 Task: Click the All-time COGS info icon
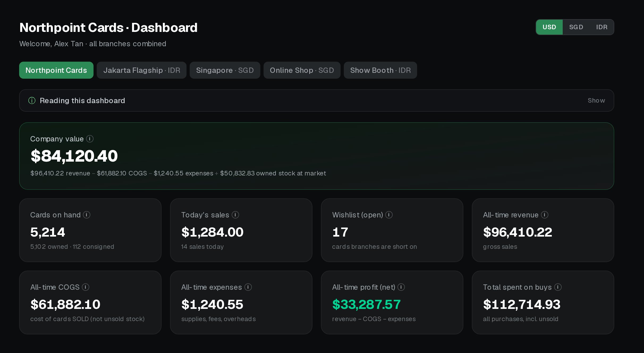[86, 287]
